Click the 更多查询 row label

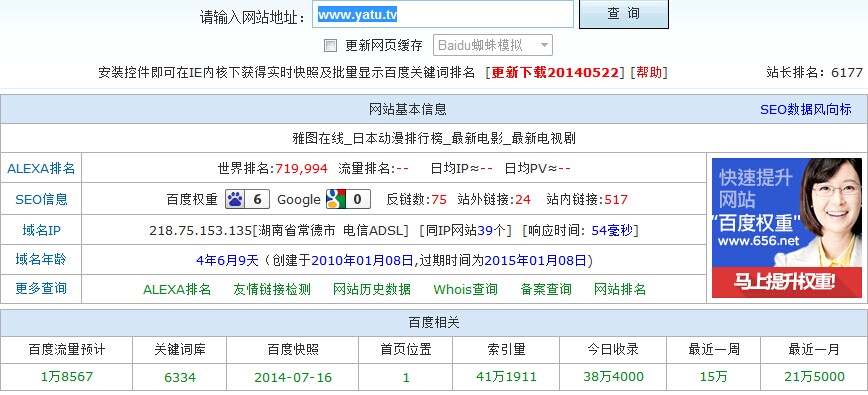pyautogui.click(x=41, y=289)
